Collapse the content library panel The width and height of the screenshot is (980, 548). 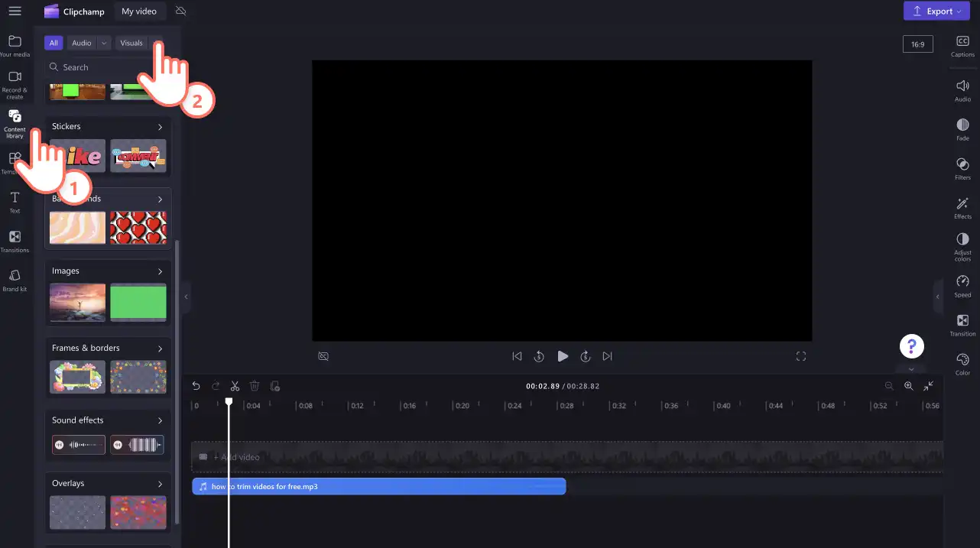[x=186, y=297]
